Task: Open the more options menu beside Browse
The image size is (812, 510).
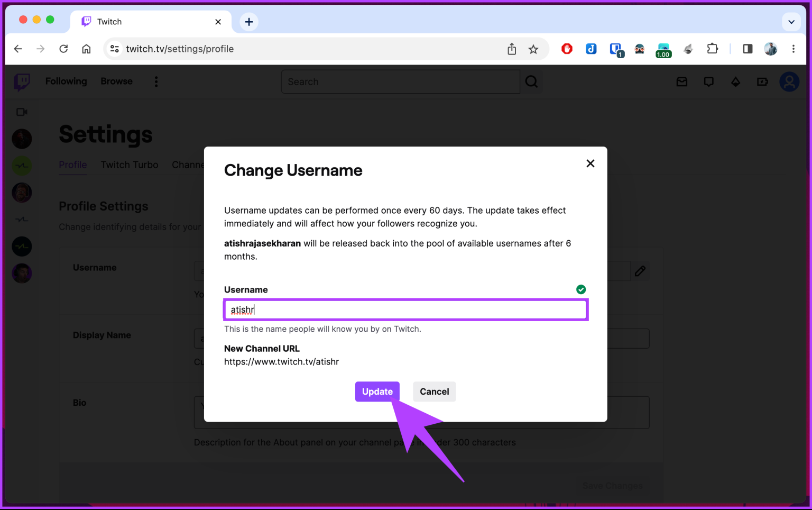Action: click(x=156, y=81)
